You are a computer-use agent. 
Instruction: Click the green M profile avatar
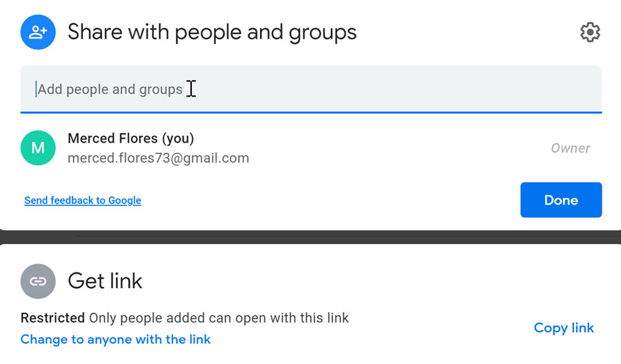pyautogui.click(x=38, y=148)
